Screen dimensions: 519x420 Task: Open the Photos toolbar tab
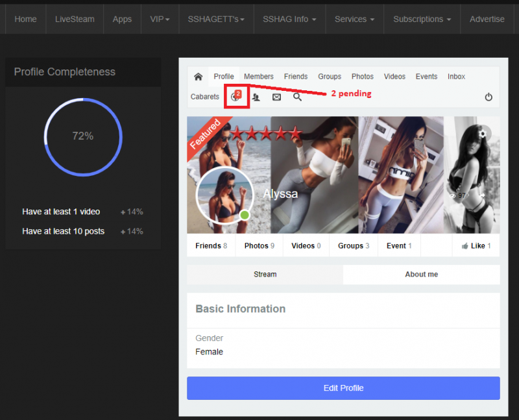tap(363, 77)
